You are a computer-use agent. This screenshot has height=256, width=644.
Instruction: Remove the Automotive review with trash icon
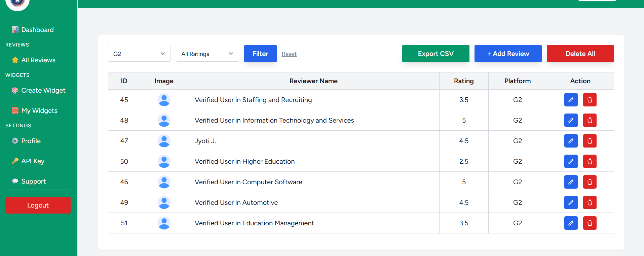point(590,202)
